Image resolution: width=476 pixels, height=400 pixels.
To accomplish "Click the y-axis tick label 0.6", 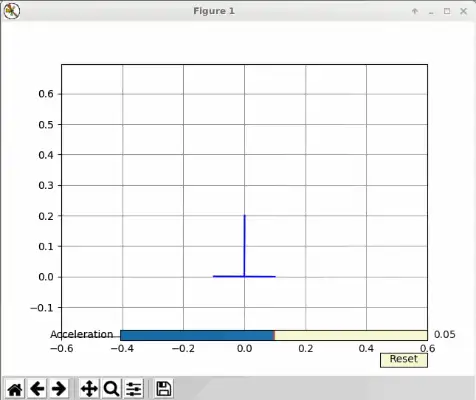I will tap(46, 94).
